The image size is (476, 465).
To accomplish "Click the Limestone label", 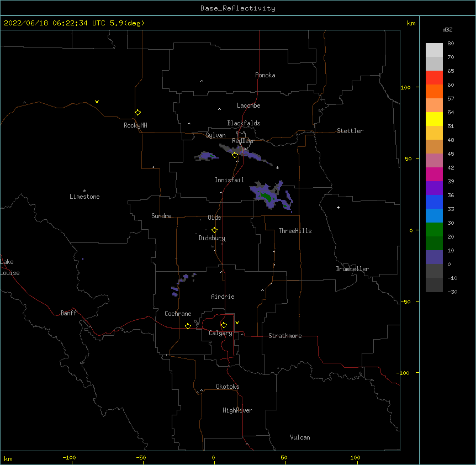I will tap(84, 197).
